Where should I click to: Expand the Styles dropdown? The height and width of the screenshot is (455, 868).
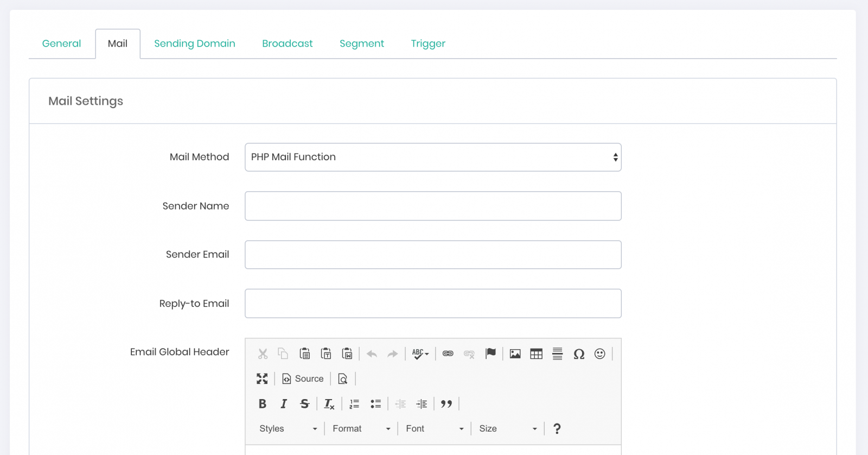pyautogui.click(x=288, y=429)
